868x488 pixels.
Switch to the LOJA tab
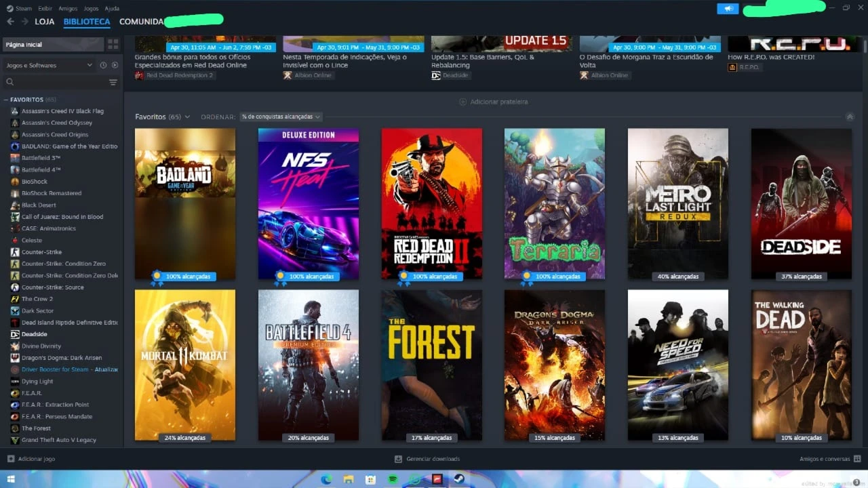pyautogui.click(x=45, y=22)
